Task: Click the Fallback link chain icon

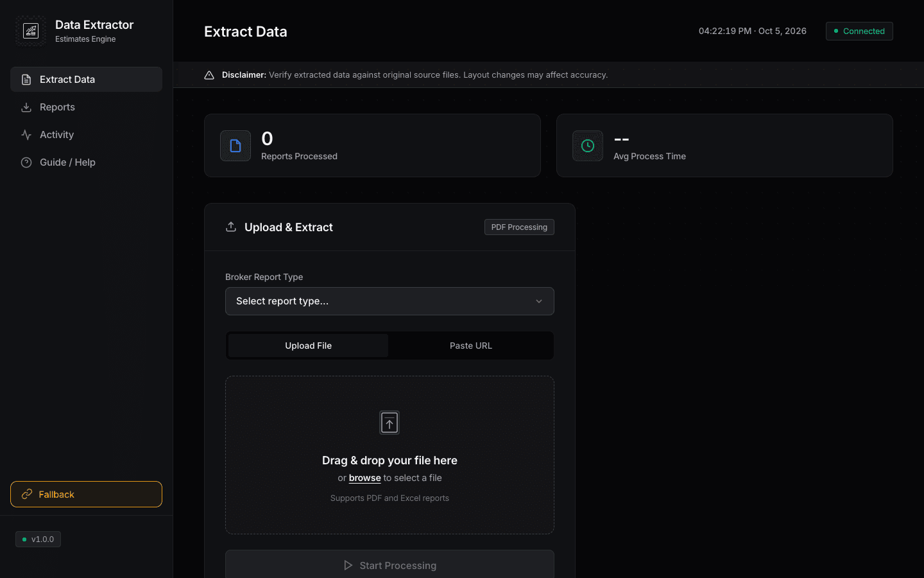Action: [27, 495]
